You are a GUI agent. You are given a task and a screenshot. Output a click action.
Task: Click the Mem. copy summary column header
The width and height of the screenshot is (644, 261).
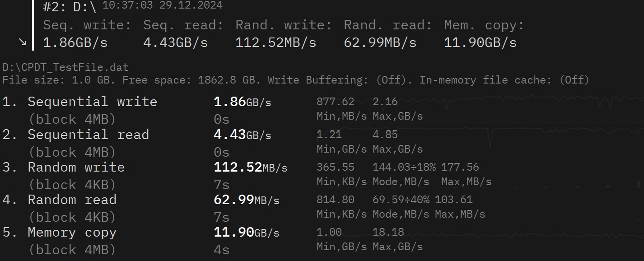[484, 25]
